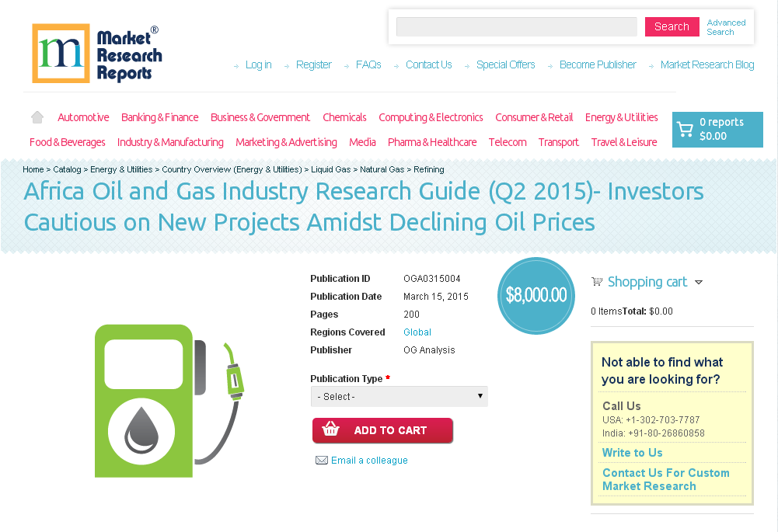Click the small cart icon next to Shopping cart
This screenshot has height=532, width=778.
coord(597,281)
